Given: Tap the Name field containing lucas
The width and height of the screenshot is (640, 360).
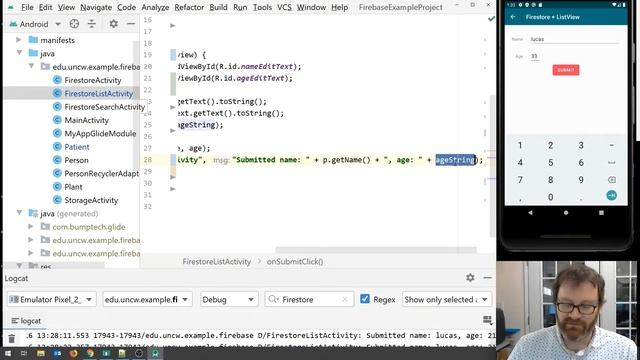Looking at the screenshot, I should coord(574,39).
